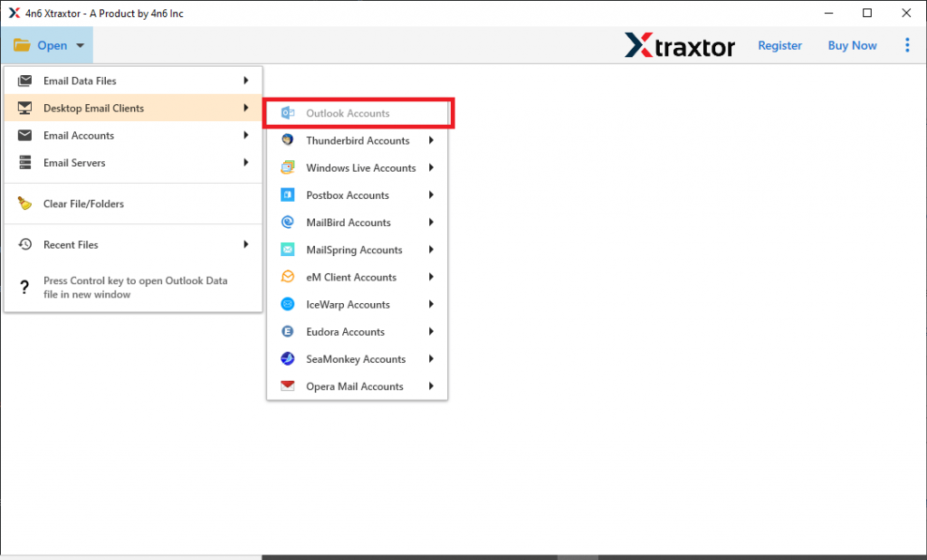This screenshot has width=927, height=560.
Task: Expand Email Servers submenu arrow
Action: point(246,163)
